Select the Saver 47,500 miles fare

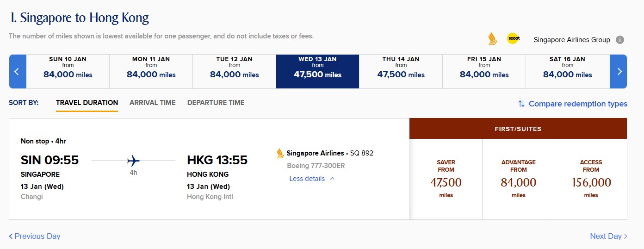(446, 179)
